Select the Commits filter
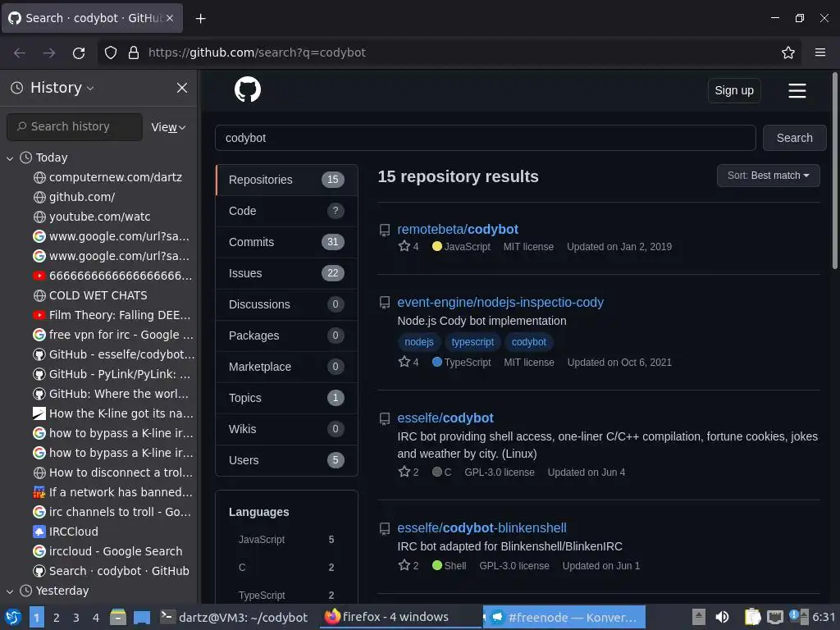 coord(286,242)
